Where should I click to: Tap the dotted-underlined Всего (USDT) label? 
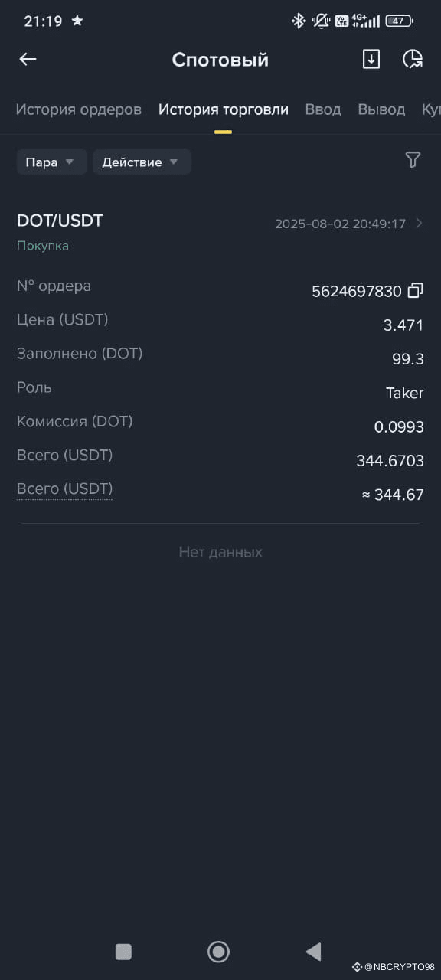pos(64,488)
